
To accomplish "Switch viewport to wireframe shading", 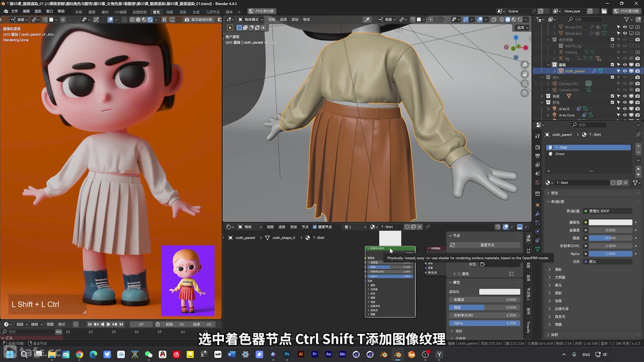I will tap(502, 19).
